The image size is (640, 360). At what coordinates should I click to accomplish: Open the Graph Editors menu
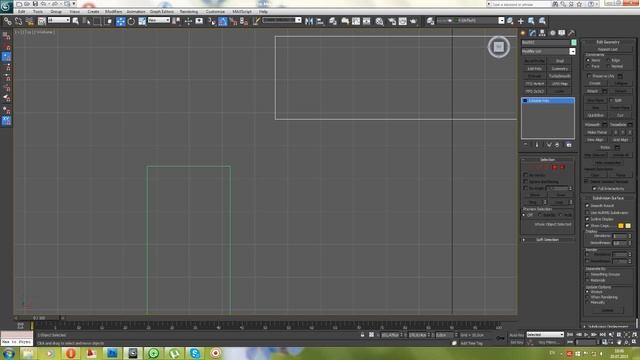click(x=162, y=11)
